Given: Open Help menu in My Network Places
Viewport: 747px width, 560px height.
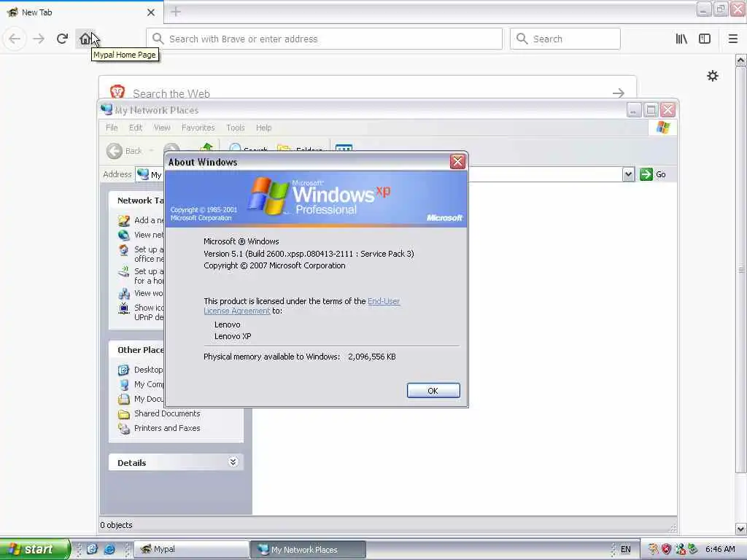Looking at the screenshot, I should [263, 128].
